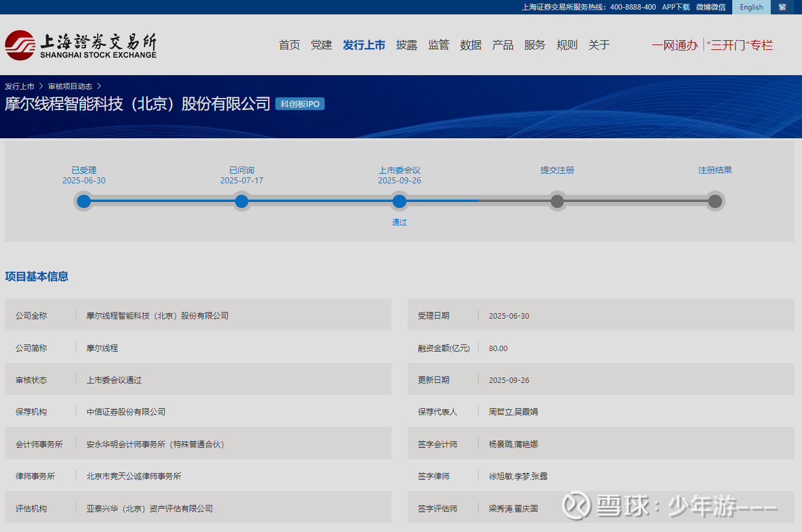This screenshot has height=532, width=802.
Task: Select the 已问询 timeline node
Action: pyautogui.click(x=242, y=201)
